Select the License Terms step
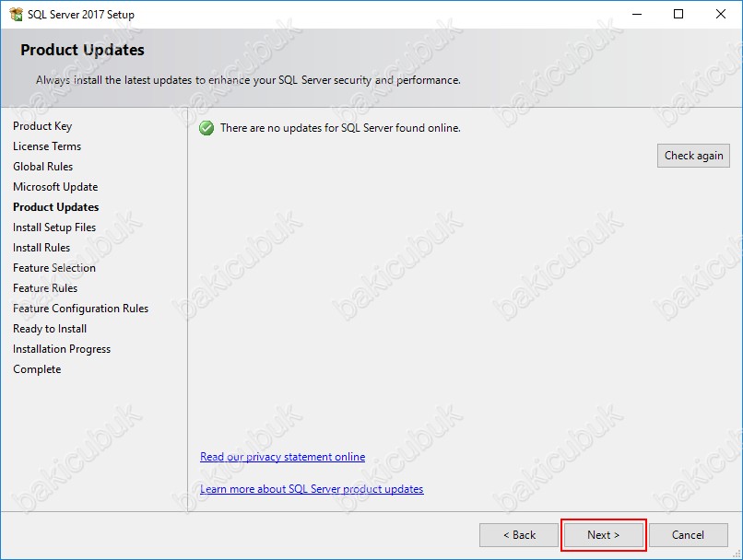 [47, 146]
